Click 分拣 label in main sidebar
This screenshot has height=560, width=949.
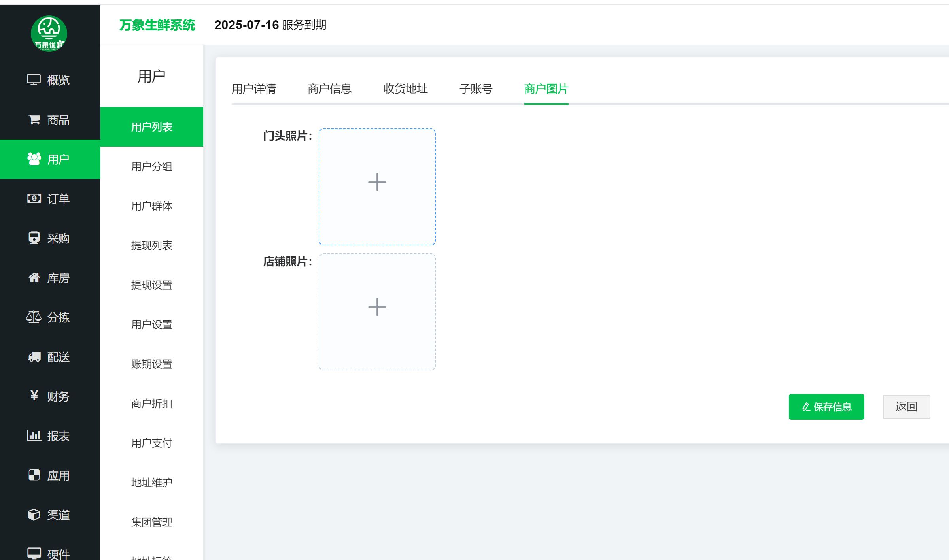59,317
